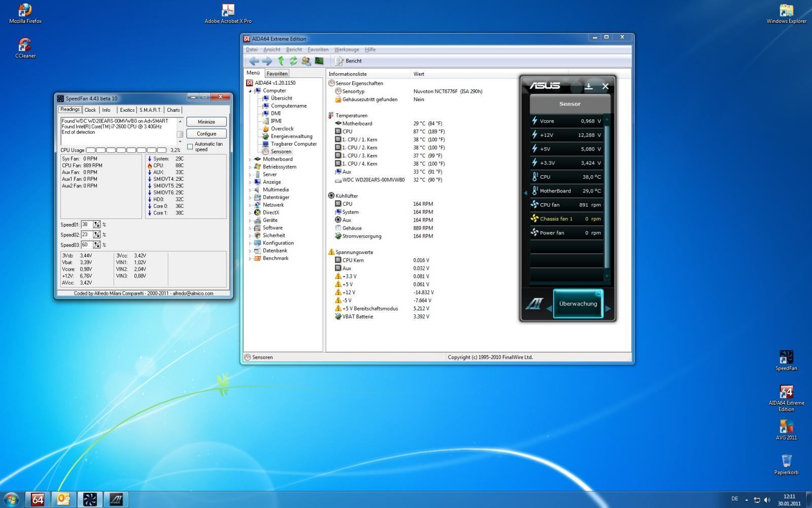812x508 pixels.
Task: Click the SpeedFan taskbar icon
Action: [90, 499]
